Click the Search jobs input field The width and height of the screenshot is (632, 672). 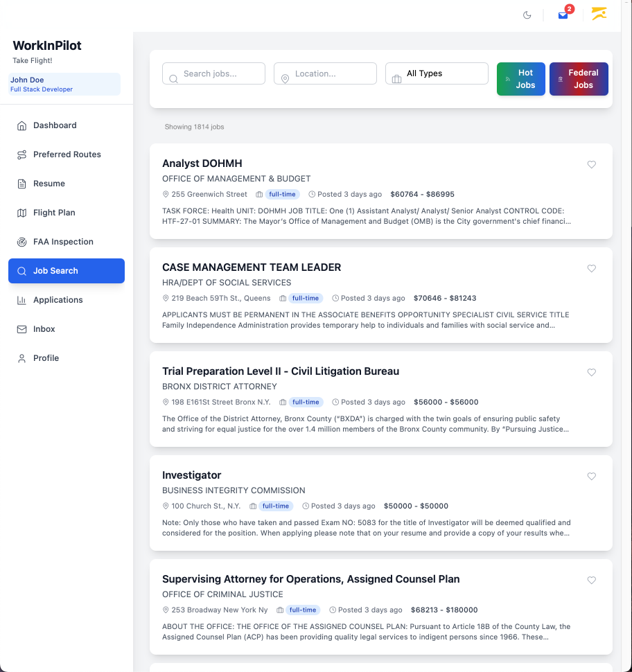coord(213,73)
